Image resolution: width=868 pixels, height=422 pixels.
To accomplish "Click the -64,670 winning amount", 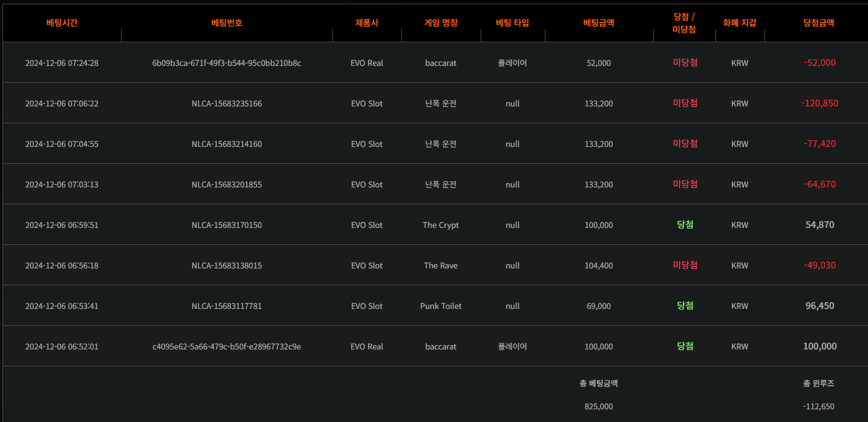I will (820, 184).
